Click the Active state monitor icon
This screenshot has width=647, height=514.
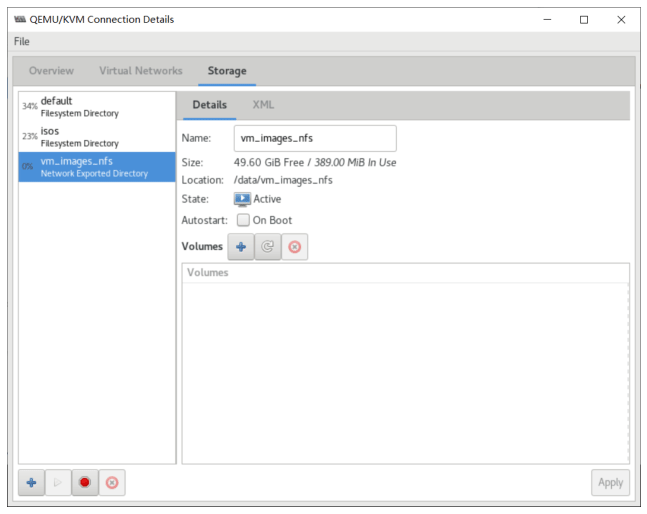click(x=242, y=199)
